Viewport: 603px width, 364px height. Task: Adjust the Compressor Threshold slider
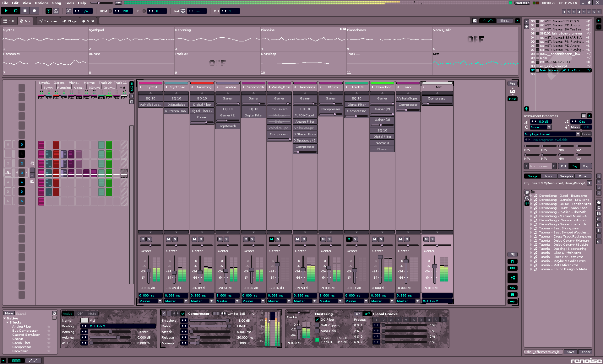click(x=210, y=320)
